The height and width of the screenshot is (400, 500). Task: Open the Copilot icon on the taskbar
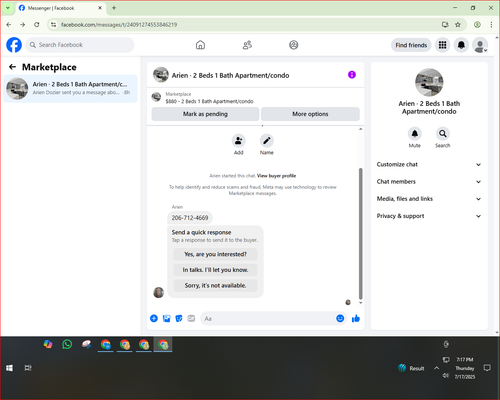coord(48,344)
